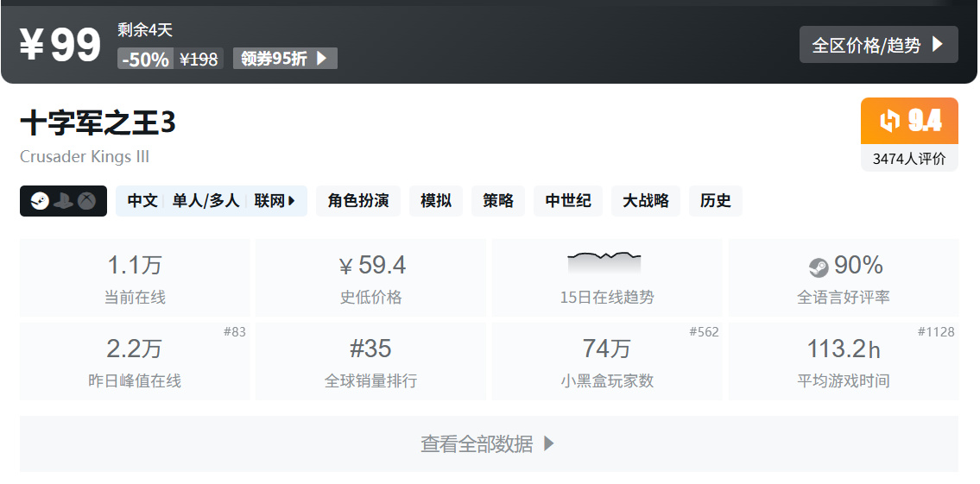Click the 74万 小黑盒玩家数 stat
Screen dimensions: 980x484
pos(607,361)
